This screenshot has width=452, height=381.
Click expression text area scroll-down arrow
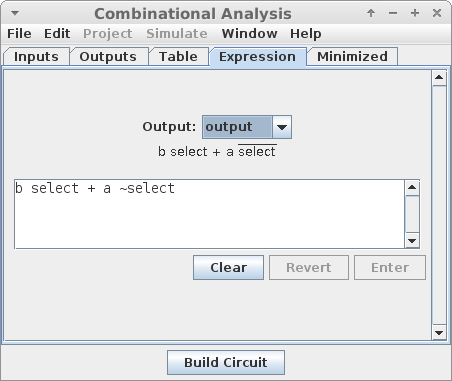[x=412, y=240]
